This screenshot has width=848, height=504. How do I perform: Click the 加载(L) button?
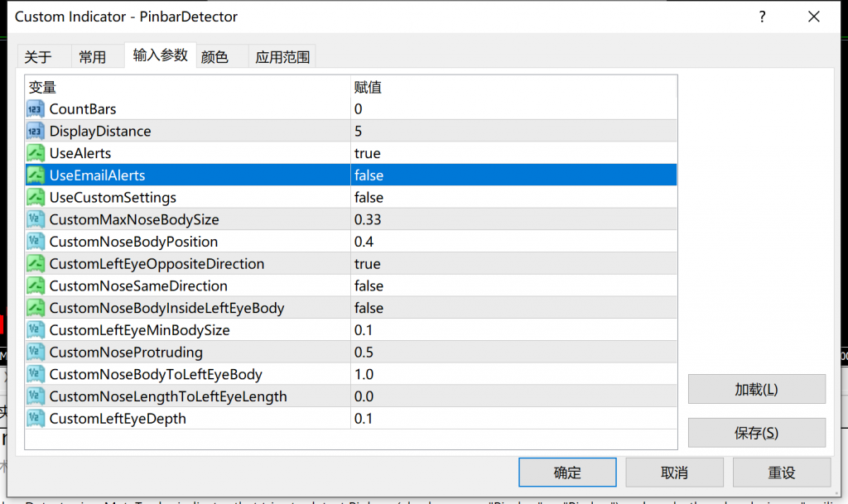click(756, 389)
